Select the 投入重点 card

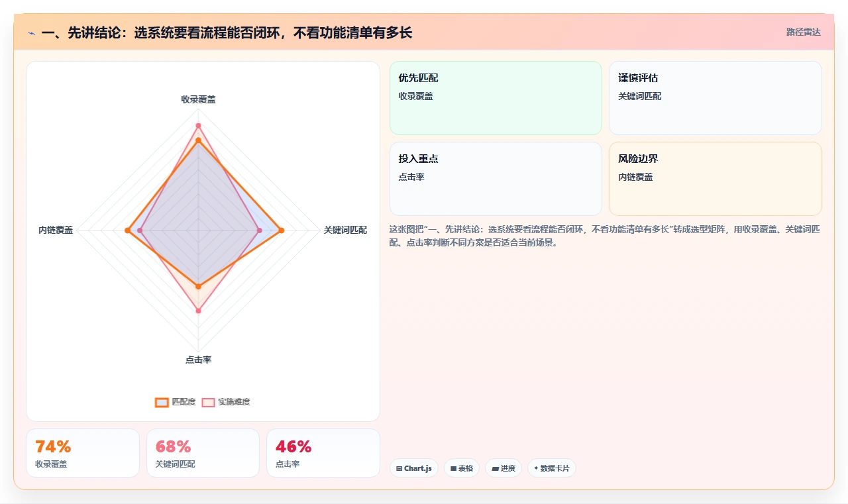496,179
